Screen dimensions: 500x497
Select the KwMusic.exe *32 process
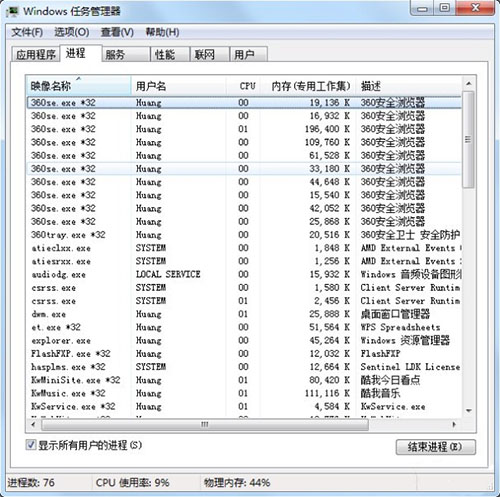click(244, 393)
